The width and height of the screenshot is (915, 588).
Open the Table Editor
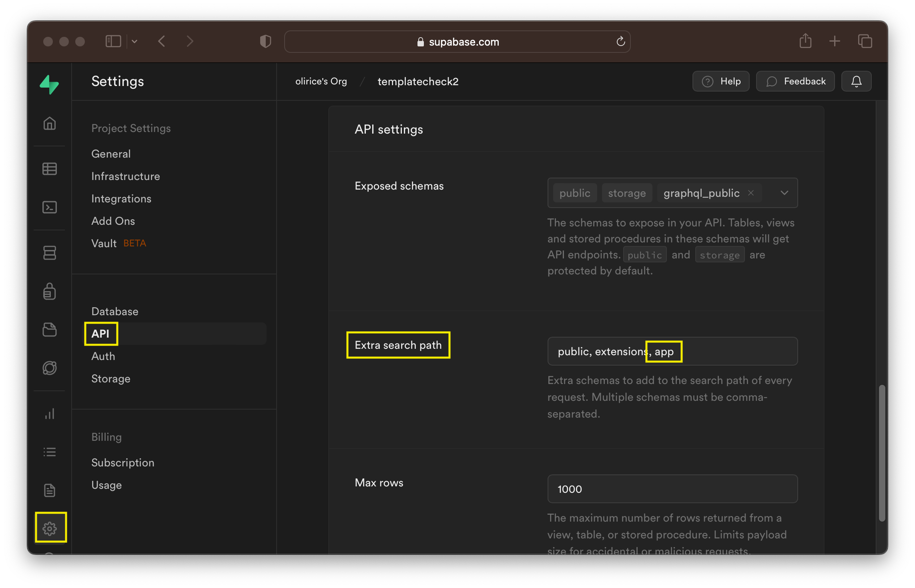click(x=50, y=168)
